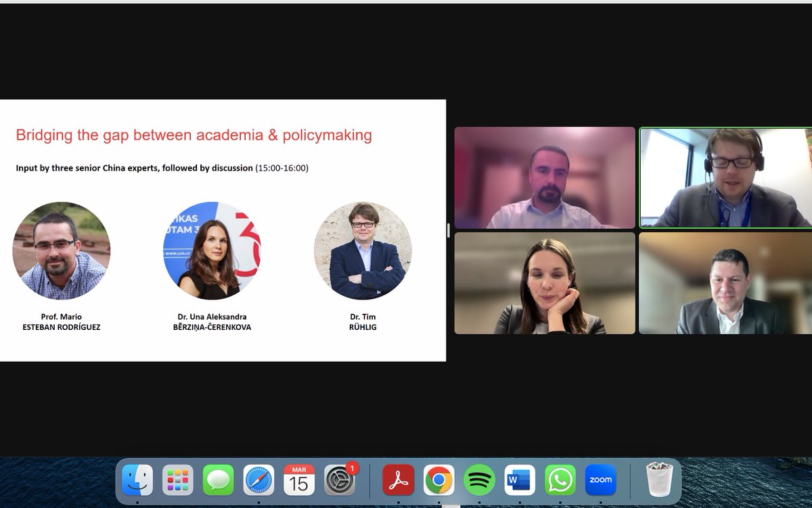The image size is (812, 508).
Task: Click the slide title about bridging academia and policymaking
Action: tap(194, 135)
